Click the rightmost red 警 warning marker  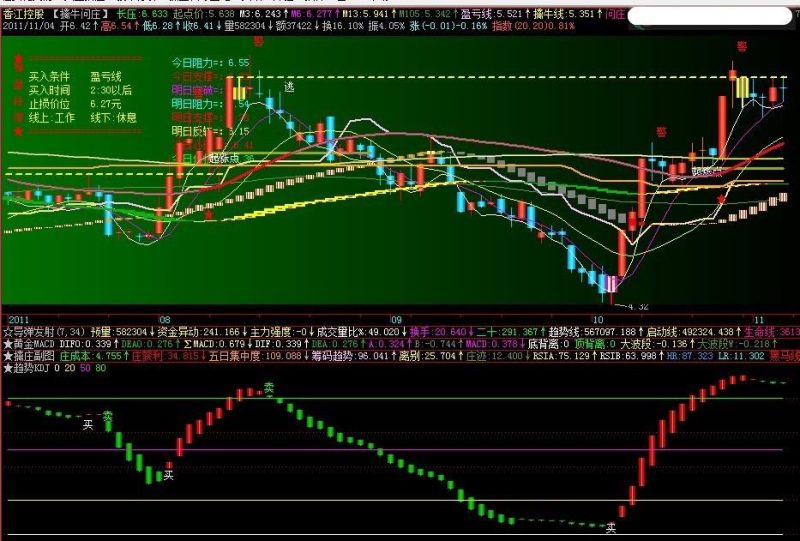[x=741, y=46]
